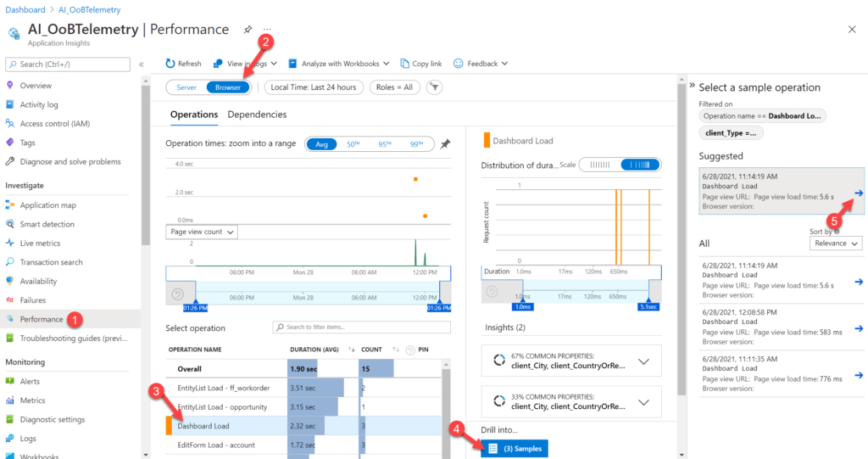This screenshot has width=868, height=459.
Task: Open Overview in the sidebar
Action: 36,86
